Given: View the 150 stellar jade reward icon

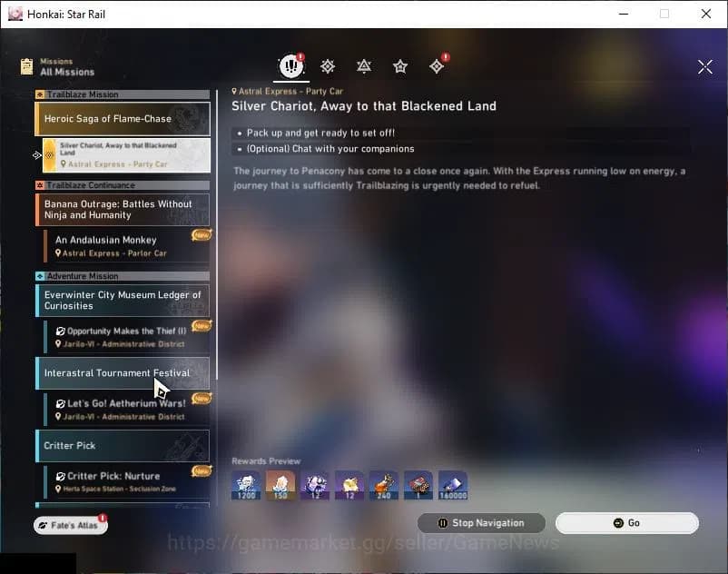Looking at the screenshot, I should click(x=280, y=485).
